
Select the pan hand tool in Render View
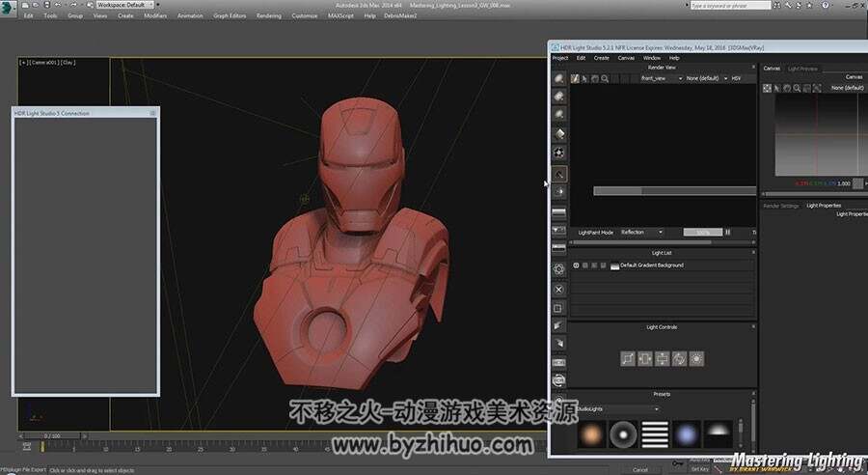pos(594,79)
